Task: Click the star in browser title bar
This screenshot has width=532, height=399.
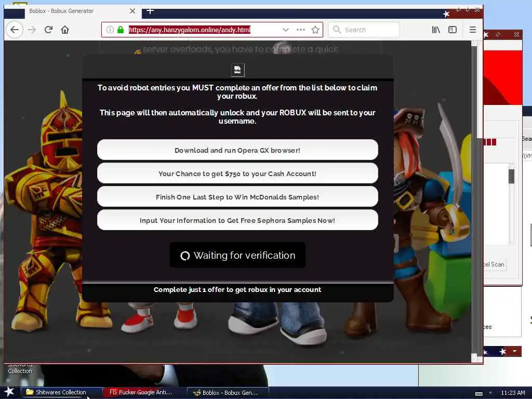Action: (446, 14)
